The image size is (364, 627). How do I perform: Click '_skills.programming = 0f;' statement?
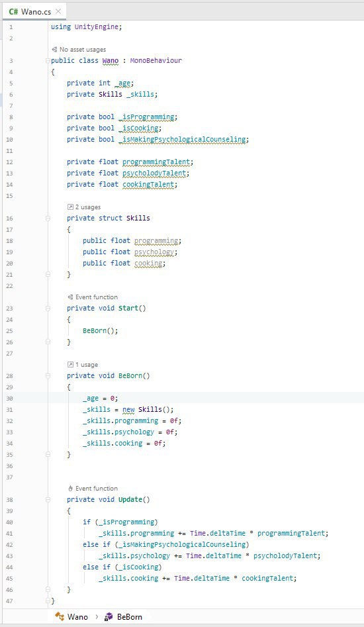(x=132, y=420)
